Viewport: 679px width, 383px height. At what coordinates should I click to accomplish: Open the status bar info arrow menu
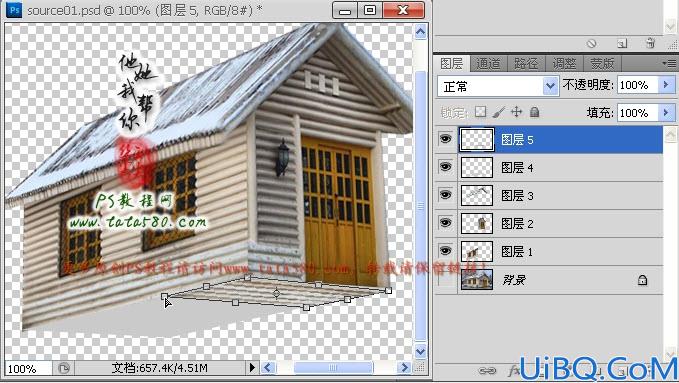252,368
